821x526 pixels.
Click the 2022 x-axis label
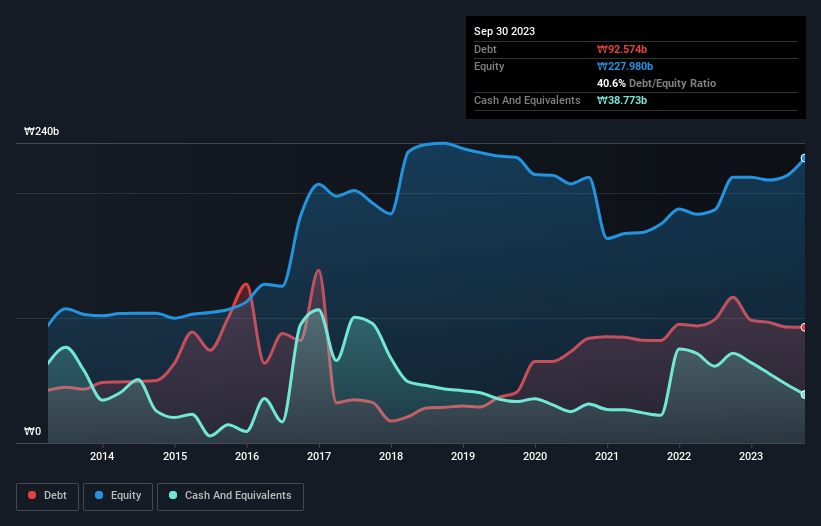[x=679, y=456]
